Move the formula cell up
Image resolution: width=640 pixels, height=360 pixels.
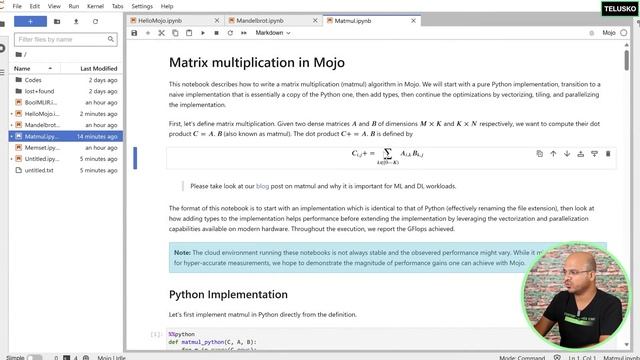coord(553,153)
